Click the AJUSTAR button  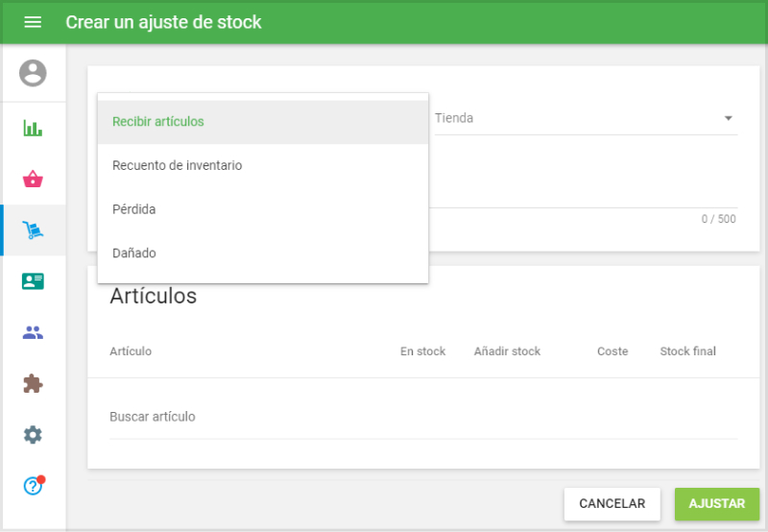pyautogui.click(x=716, y=503)
